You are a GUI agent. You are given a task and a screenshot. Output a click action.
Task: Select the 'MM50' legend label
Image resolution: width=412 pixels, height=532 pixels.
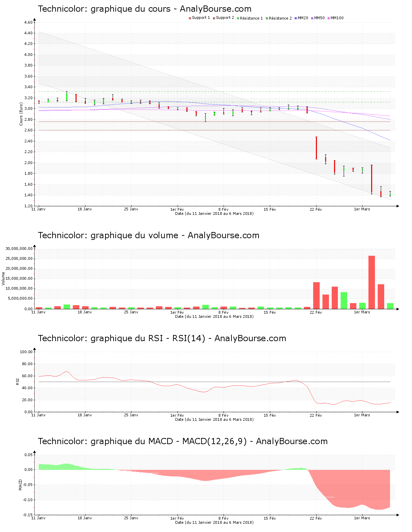click(x=319, y=18)
